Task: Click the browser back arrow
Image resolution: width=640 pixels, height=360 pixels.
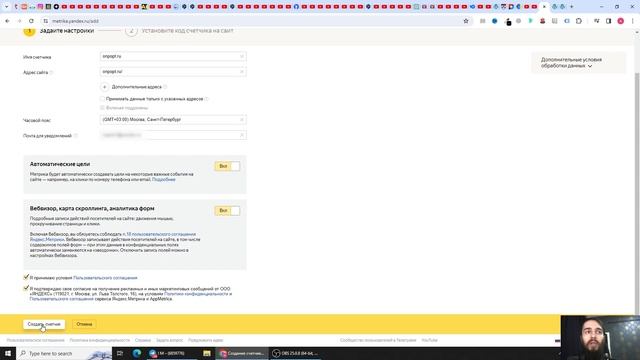Action: (x=7, y=21)
